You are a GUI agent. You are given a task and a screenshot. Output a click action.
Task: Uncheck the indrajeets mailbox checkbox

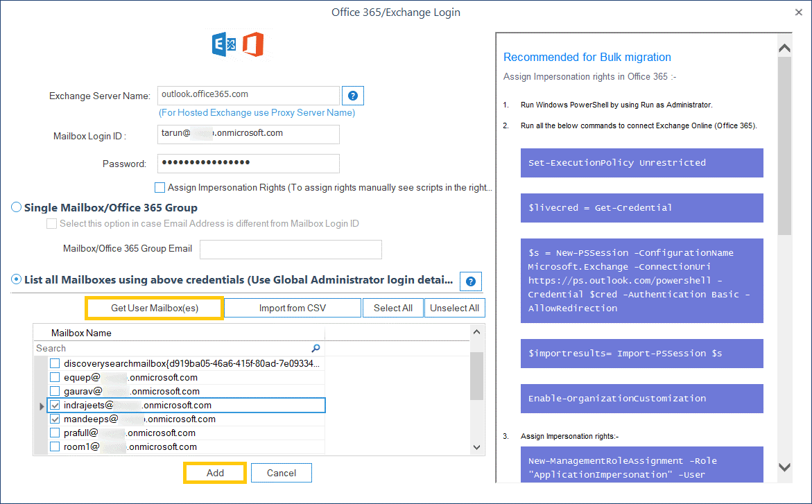tap(55, 405)
